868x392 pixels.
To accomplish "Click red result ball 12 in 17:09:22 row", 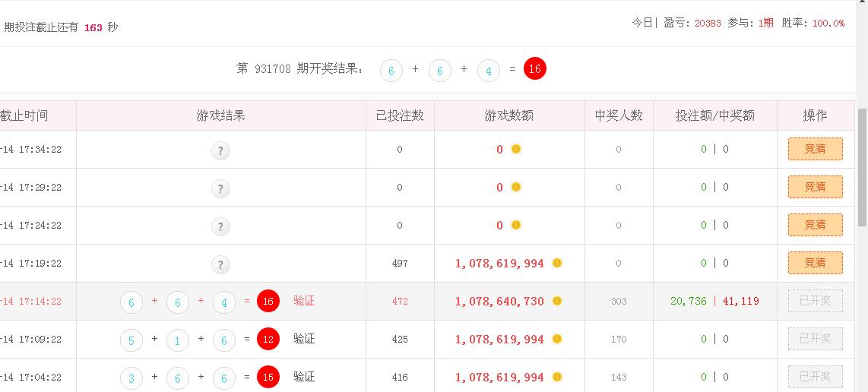I will (x=268, y=340).
